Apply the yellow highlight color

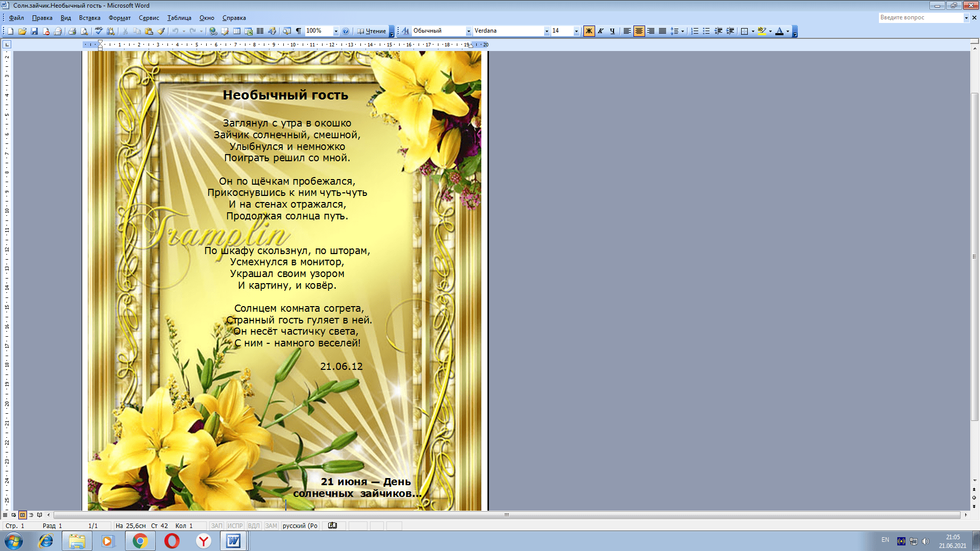(762, 31)
